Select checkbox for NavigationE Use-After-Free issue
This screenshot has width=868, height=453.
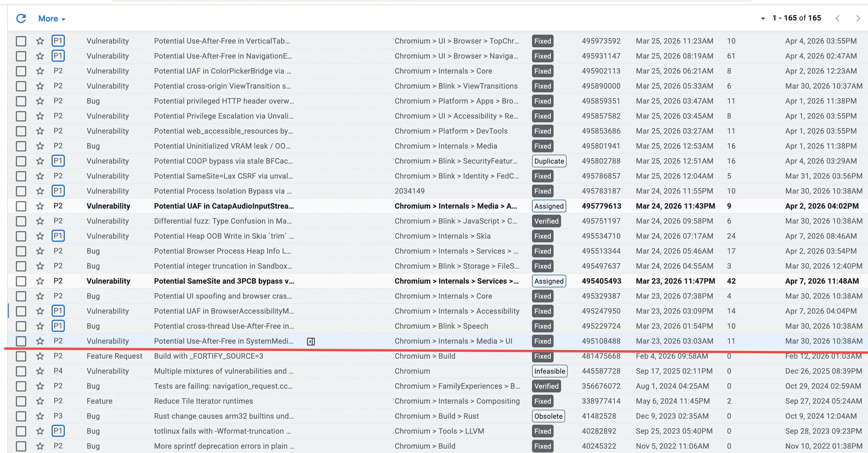tap(21, 56)
